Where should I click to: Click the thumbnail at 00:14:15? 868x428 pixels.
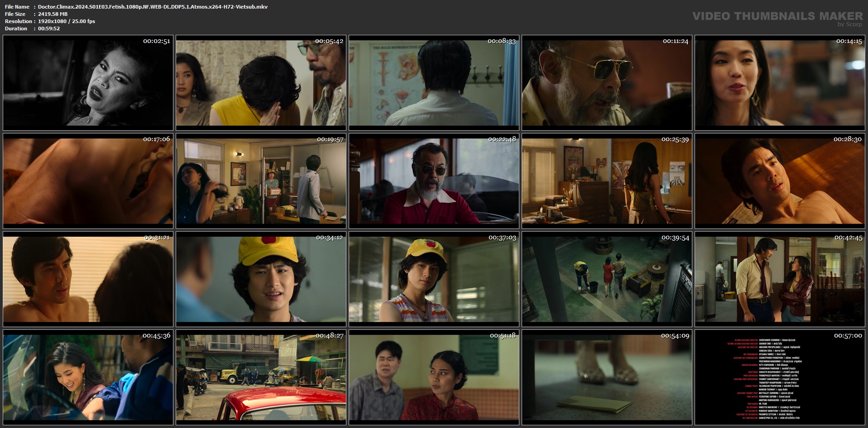pos(780,83)
